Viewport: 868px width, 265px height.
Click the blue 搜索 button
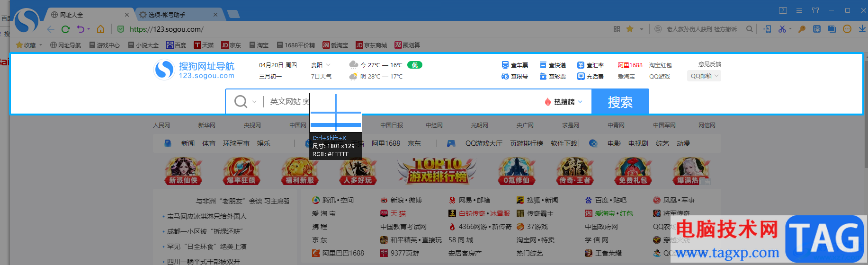click(620, 102)
